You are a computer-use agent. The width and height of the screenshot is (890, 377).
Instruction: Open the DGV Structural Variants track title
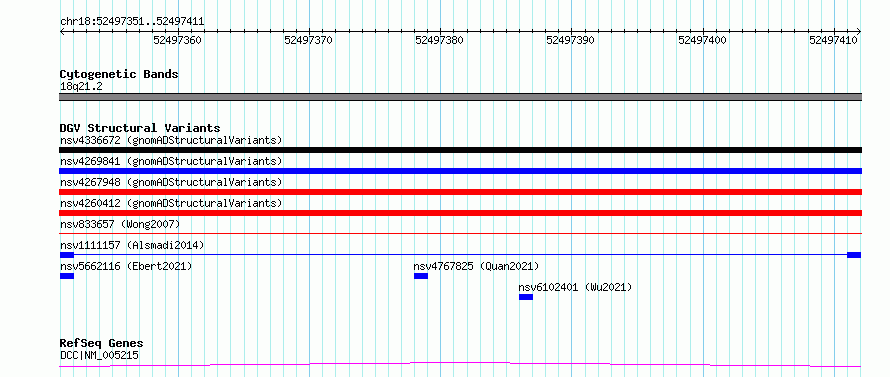(x=140, y=128)
